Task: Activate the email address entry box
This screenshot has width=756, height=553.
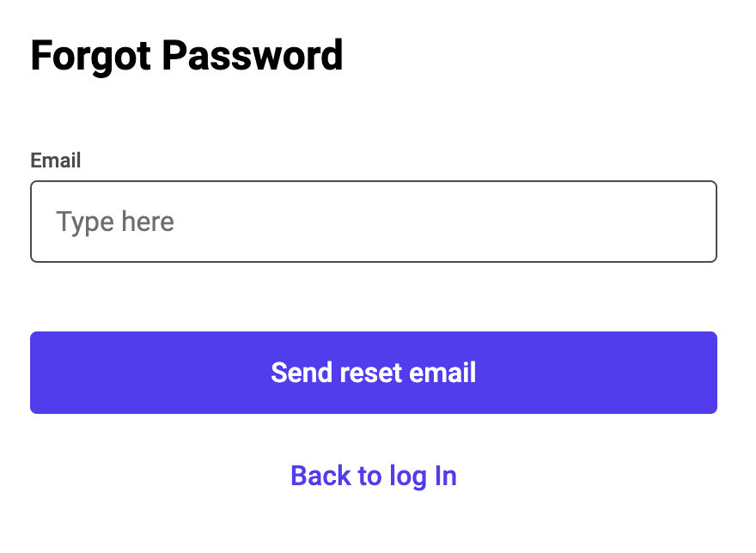Action: [x=373, y=222]
